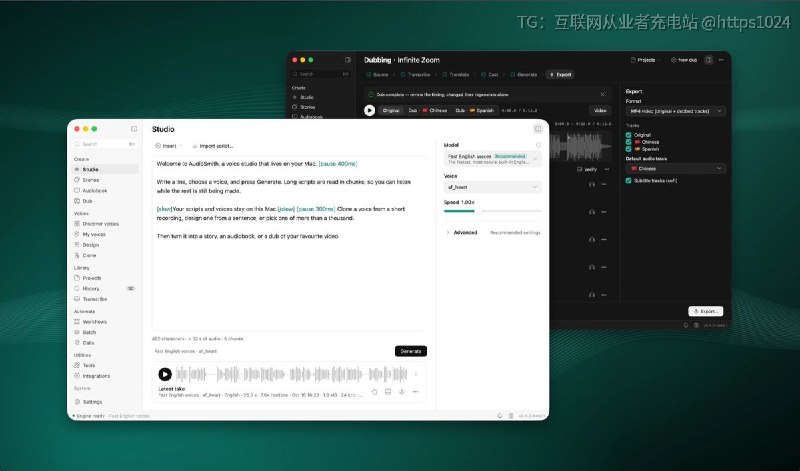Favorite the latest take with star icon
This screenshot has height=471, width=800.
374,392
